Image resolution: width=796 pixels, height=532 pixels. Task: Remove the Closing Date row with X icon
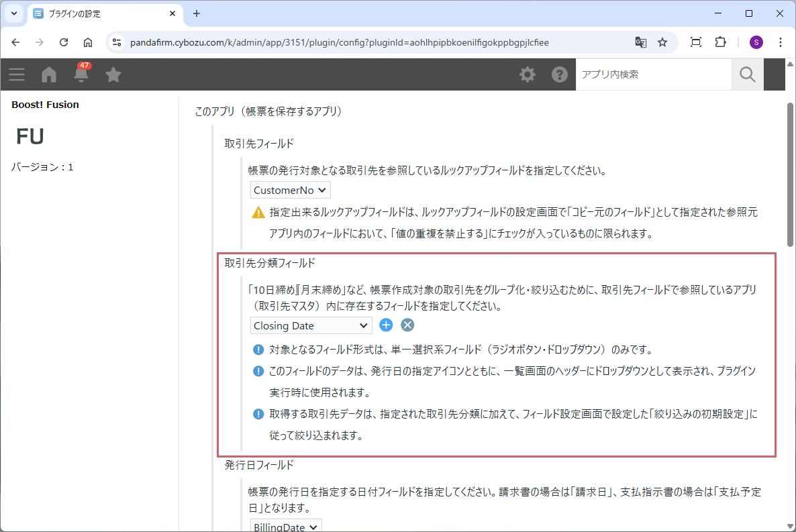tap(407, 325)
